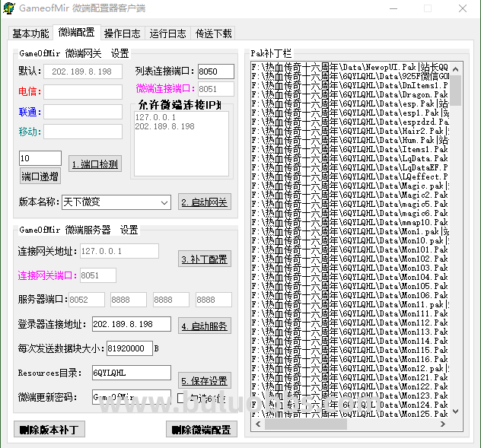Focus the 登录器连接地址 input field
Screen dimensions: 481x448
[x=131, y=325]
